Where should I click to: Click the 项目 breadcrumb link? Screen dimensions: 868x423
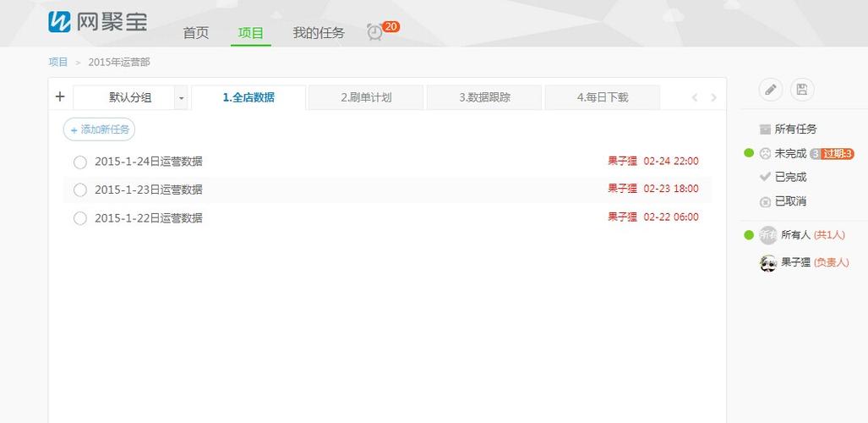[58, 63]
